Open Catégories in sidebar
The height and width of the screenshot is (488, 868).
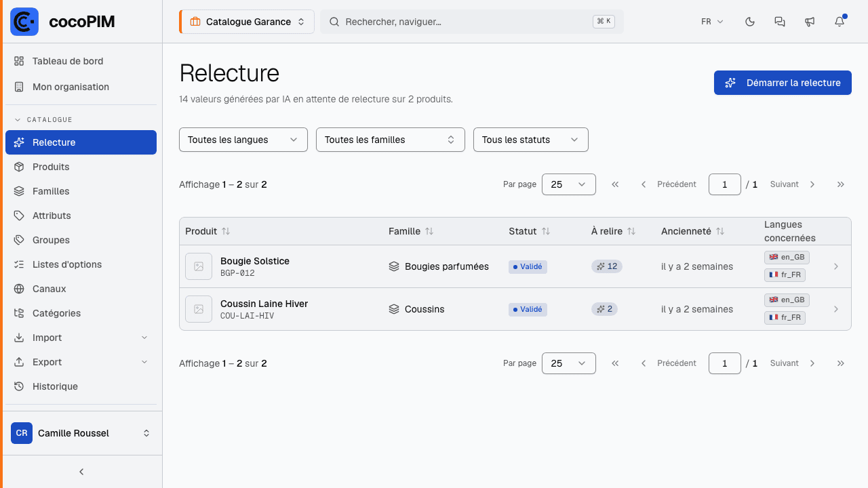pyautogui.click(x=81, y=313)
